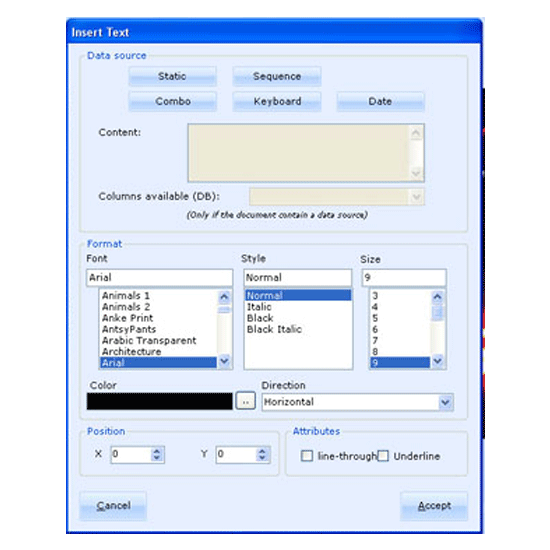Click the Date data source button
The width and height of the screenshot is (550, 550).
pos(381,101)
